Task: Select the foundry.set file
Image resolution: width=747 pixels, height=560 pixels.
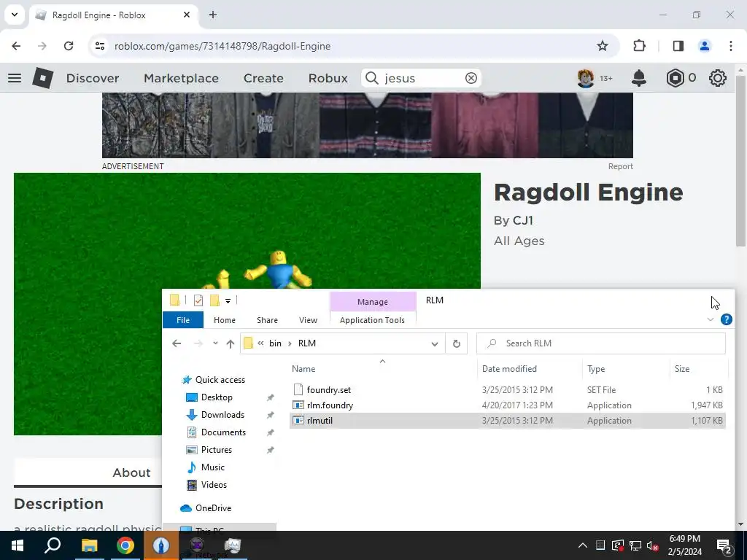Action: (508, 389)
